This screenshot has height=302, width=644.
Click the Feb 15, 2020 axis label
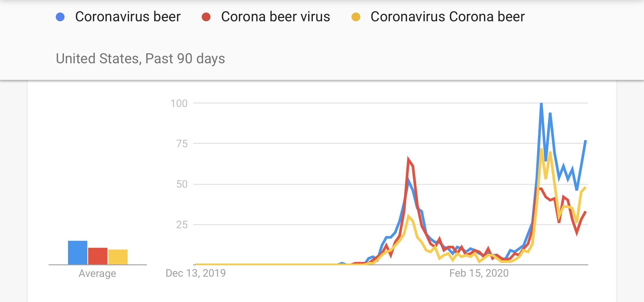479,273
